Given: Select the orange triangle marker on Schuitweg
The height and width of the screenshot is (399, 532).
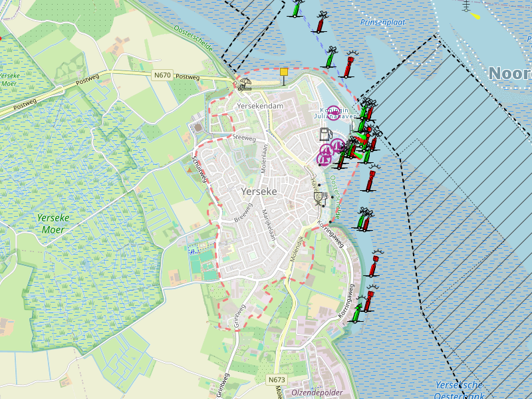Looking at the screenshot, I should [190, 170].
